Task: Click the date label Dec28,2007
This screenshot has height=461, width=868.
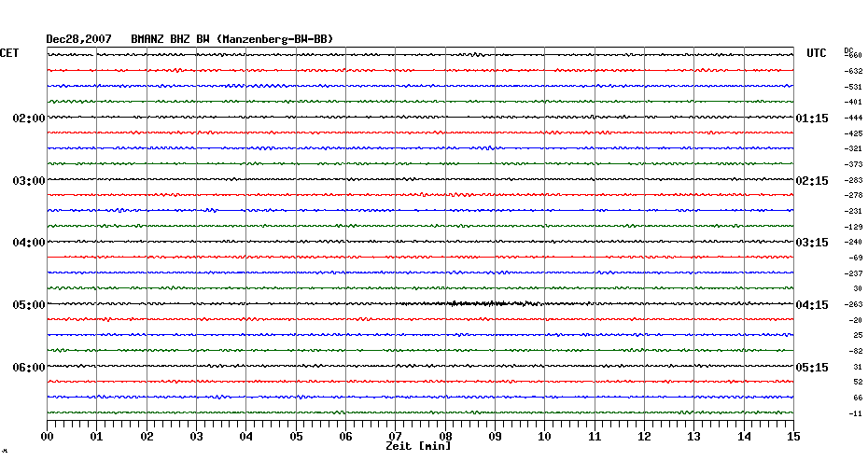Action: coord(78,39)
